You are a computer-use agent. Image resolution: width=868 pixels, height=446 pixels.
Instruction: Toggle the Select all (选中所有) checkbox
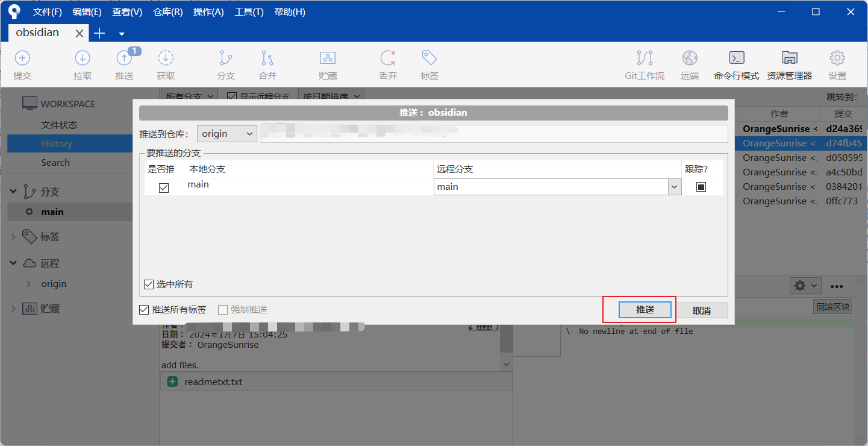149,284
